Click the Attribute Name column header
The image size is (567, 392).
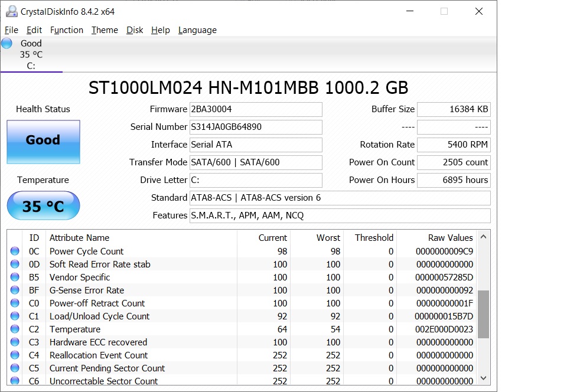pyautogui.click(x=141, y=238)
